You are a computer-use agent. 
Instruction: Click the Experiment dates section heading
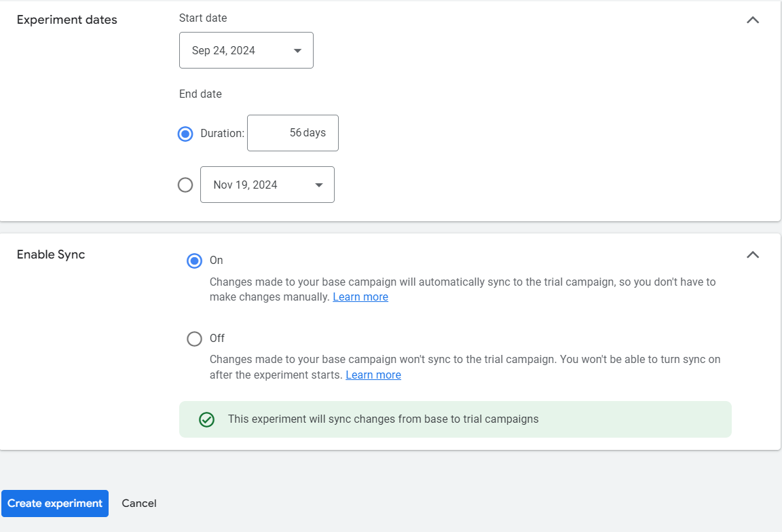(67, 20)
